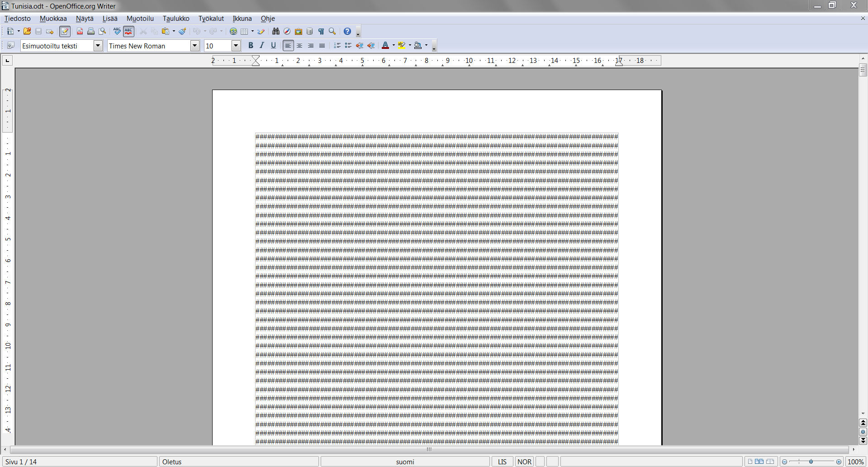Open the Gallery icon

coord(298,32)
